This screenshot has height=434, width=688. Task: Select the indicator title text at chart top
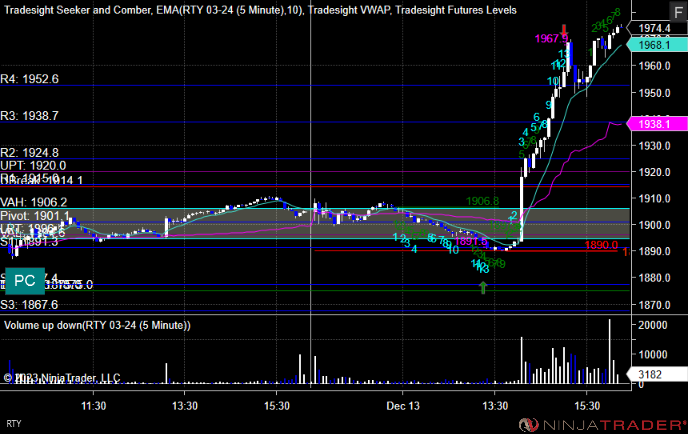click(260, 10)
